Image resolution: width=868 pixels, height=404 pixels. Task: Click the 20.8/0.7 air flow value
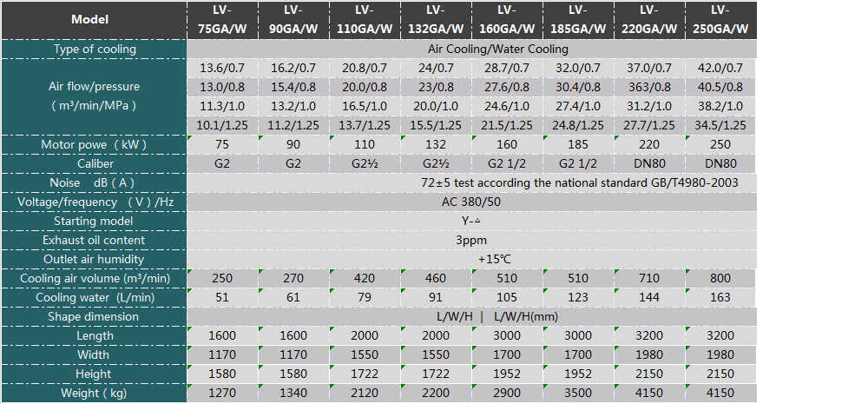(x=365, y=69)
